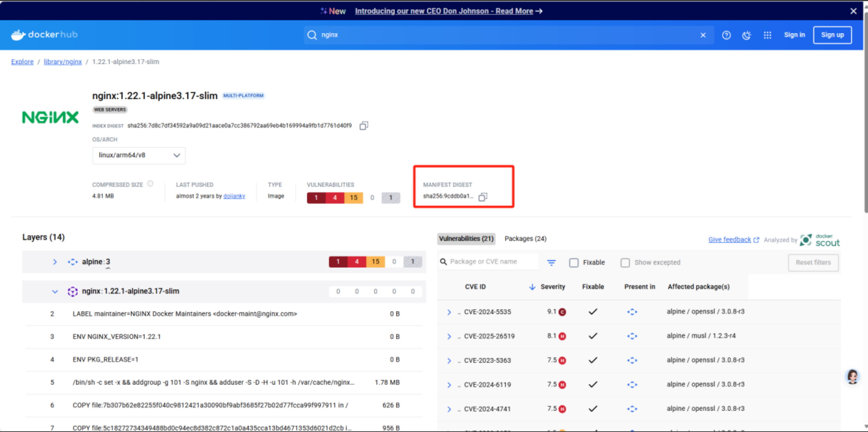
Task: Expand the CVE-2023-5363 row
Action: click(449, 360)
